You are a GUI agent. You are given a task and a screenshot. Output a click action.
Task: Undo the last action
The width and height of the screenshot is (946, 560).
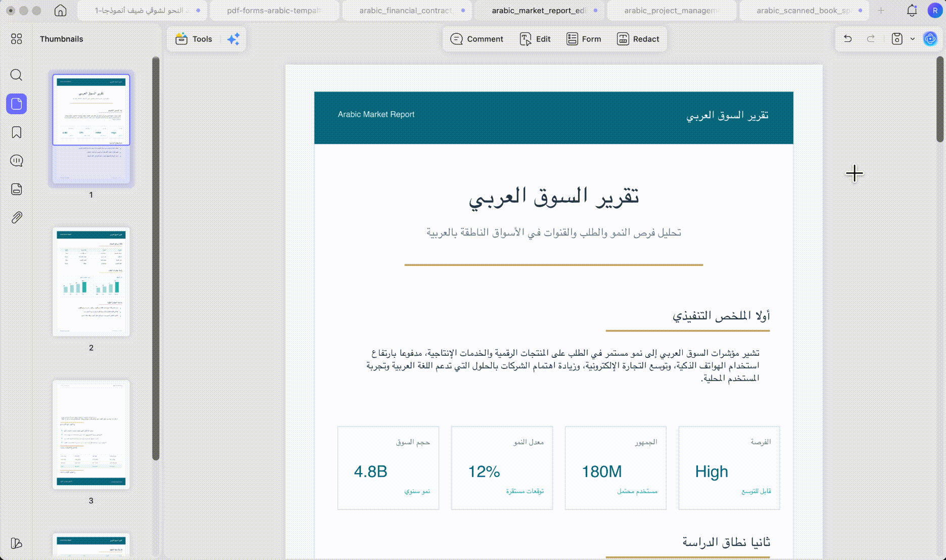click(x=848, y=39)
